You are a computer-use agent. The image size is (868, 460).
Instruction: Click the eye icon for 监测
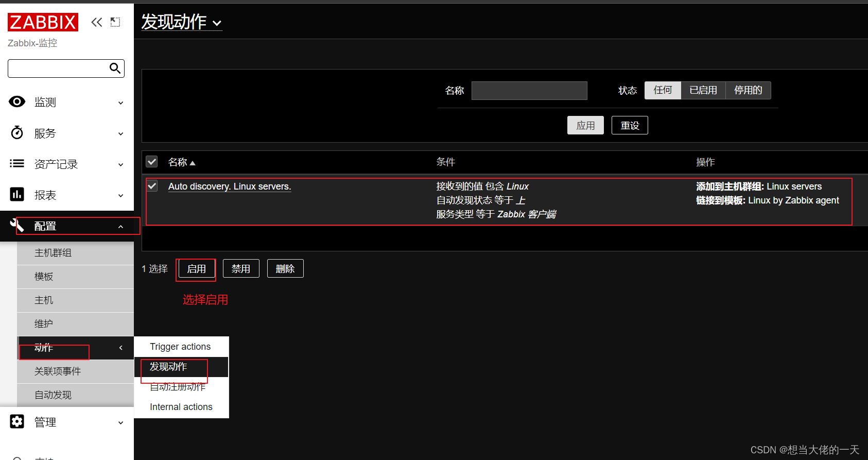point(17,101)
